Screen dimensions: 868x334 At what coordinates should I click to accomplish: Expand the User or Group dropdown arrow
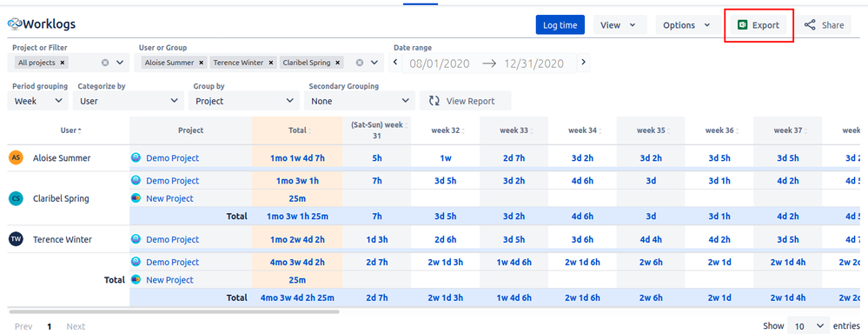click(x=374, y=63)
